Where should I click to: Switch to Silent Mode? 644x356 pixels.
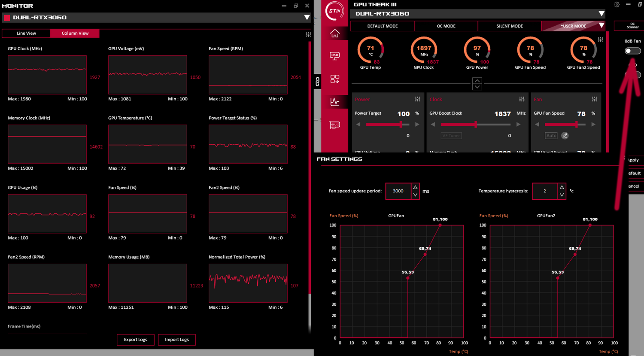510,26
